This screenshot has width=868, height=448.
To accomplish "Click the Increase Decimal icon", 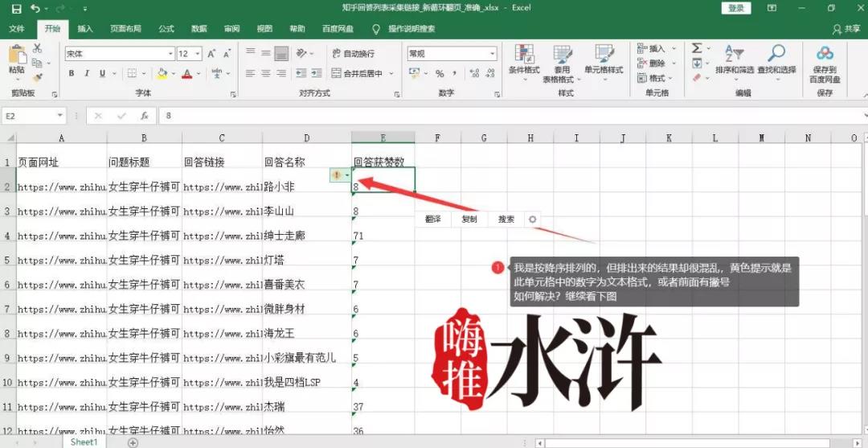I will [x=474, y=74].
